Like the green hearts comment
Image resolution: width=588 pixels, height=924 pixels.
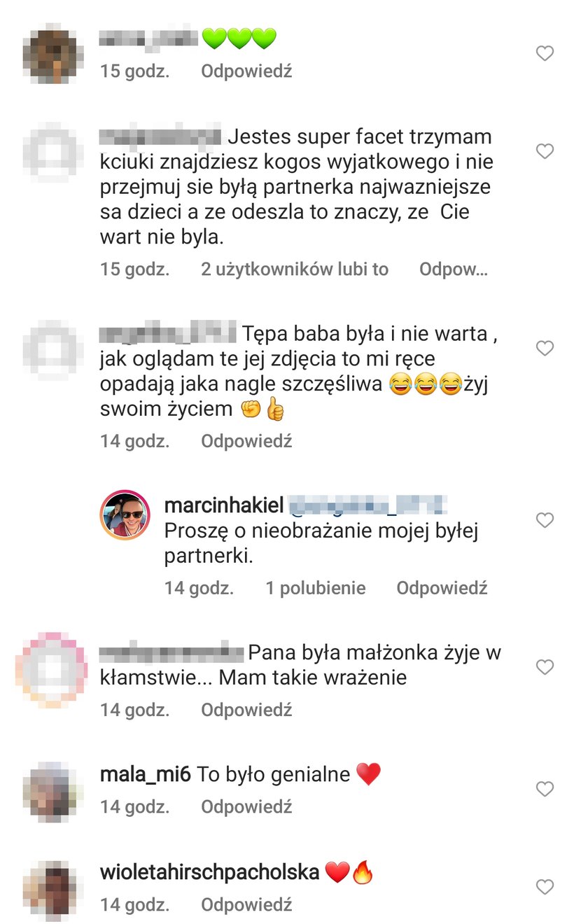[545, 53]
